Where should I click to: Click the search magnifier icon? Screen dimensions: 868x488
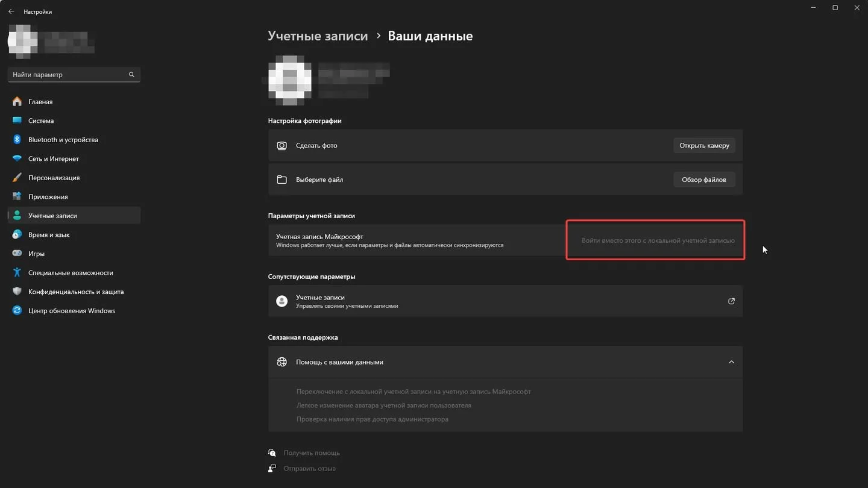coord(131,75)
